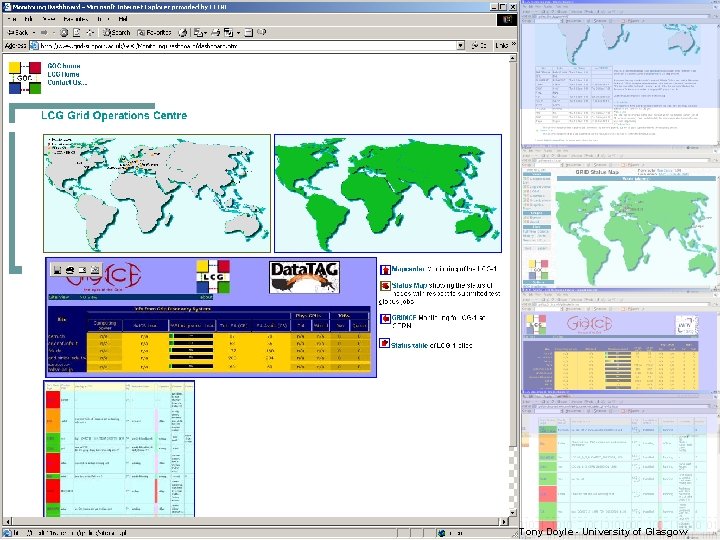Expand the Links toolbar chevron
Image resolution: width=720 pixels, height=540 pixels.
pos(513,45)
